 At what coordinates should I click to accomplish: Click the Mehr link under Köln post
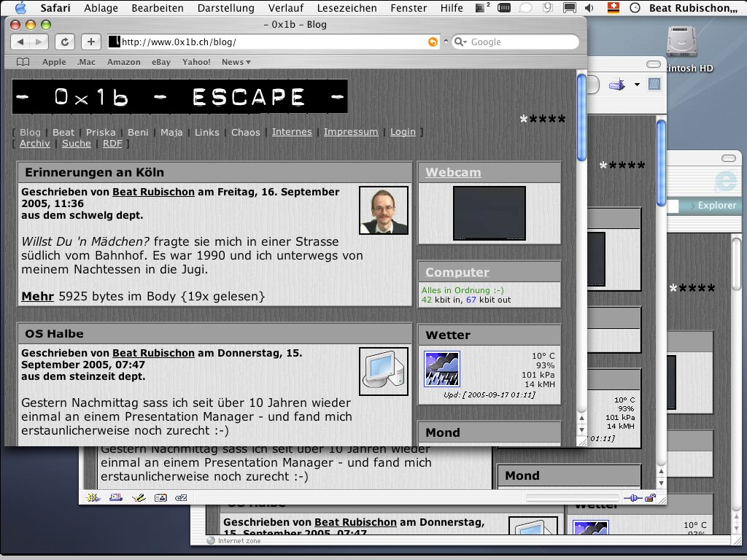38,296
